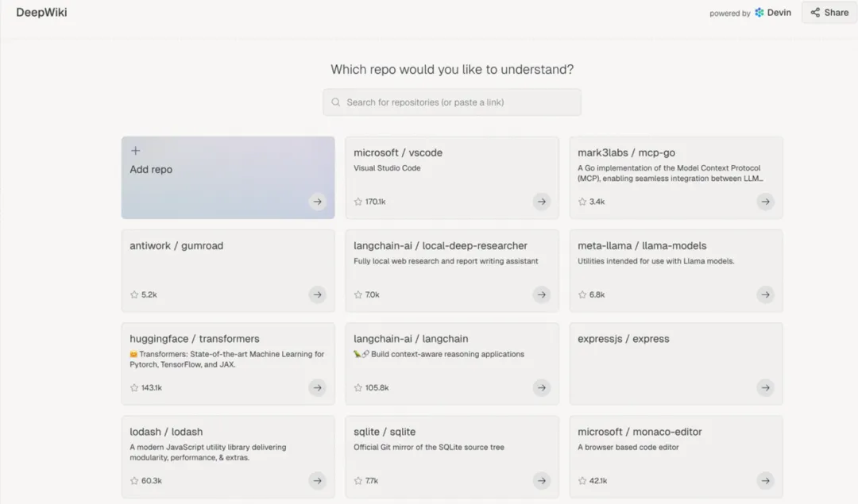Open the meta-llama/llama-models repo title
Viewport: 858px width, 504px height.
pos(642,246)
